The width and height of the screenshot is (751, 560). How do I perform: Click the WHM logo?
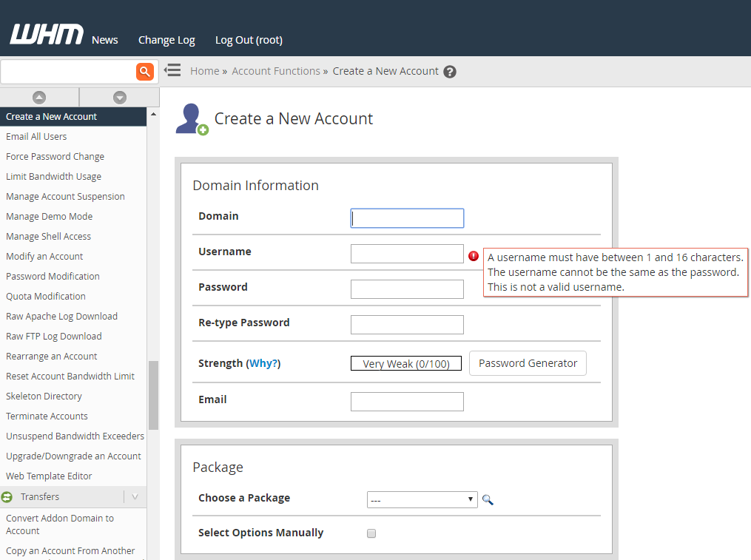(47, 35)
